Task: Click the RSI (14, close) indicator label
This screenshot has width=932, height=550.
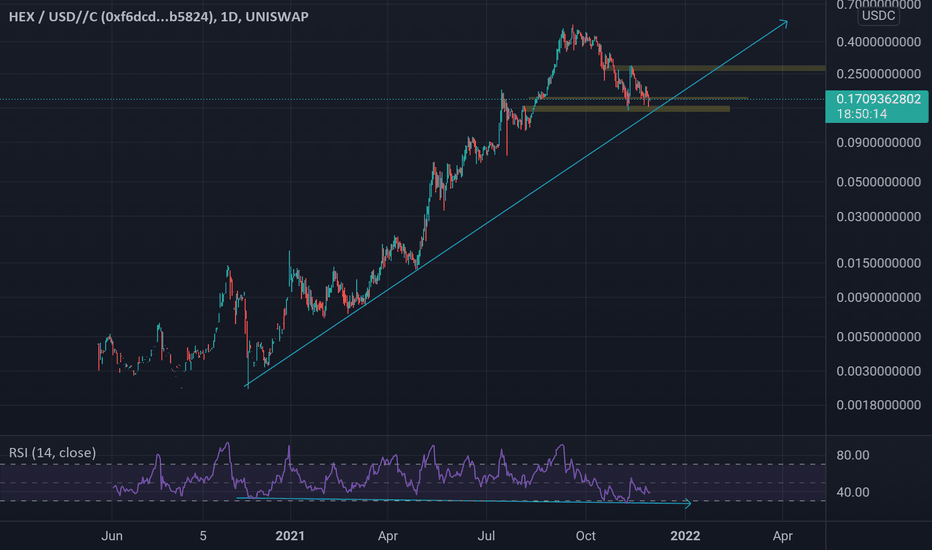Action: pyautogui.click(x=52, y=452)
